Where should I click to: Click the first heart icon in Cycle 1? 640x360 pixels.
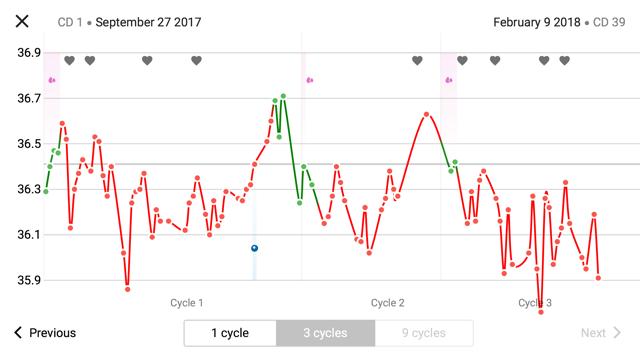[69, 60]
